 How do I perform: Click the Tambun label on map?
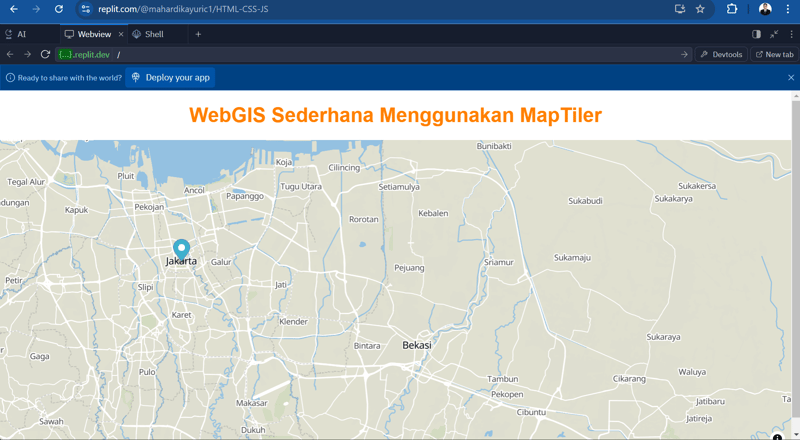(503, 379)
